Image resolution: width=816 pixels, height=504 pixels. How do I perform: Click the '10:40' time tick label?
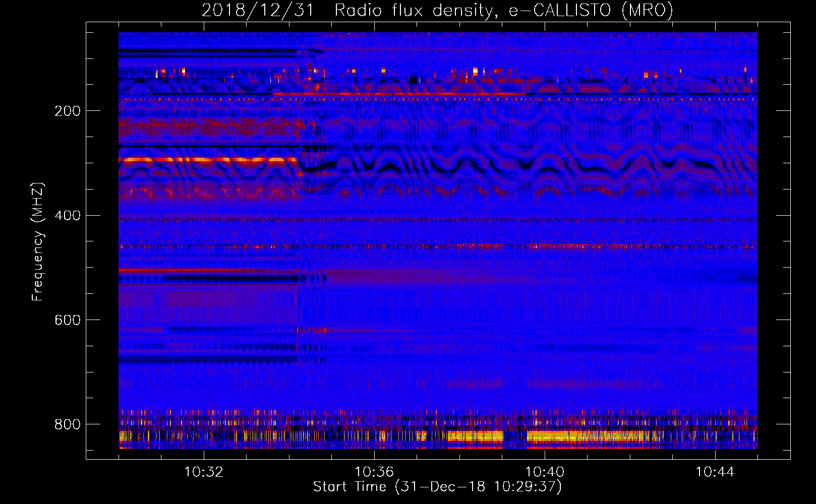tap(545, 472)
